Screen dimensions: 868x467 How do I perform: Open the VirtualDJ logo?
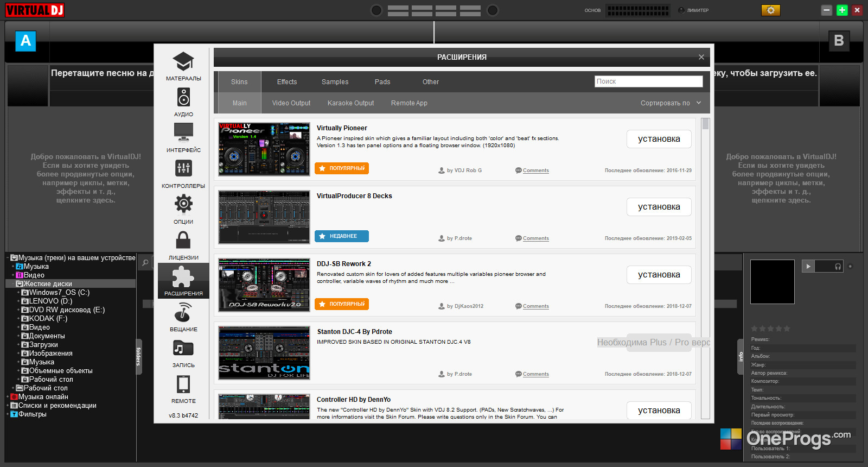tap(35, 10)
